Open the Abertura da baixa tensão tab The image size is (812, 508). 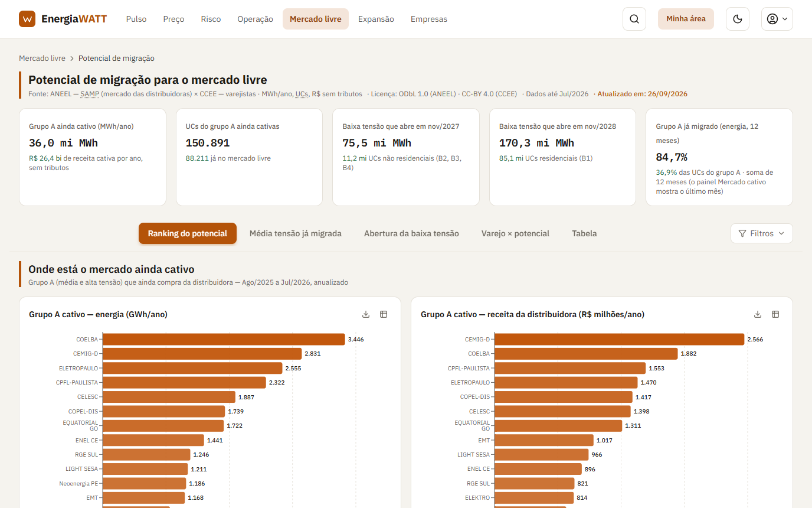411,233
